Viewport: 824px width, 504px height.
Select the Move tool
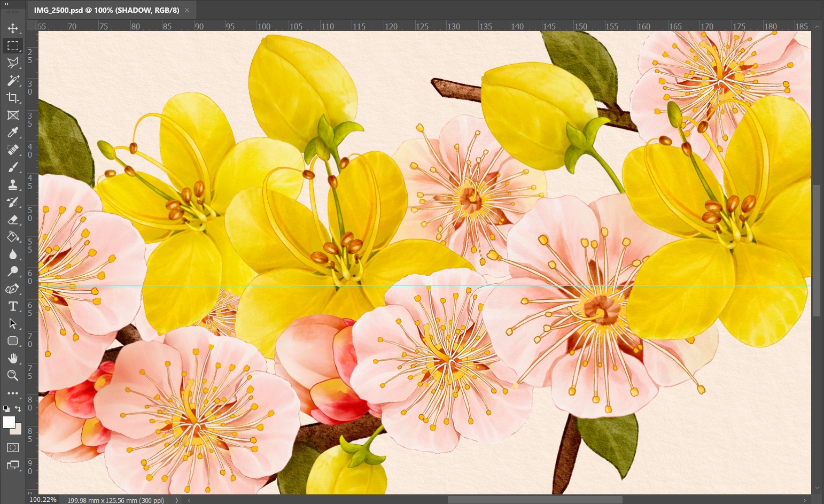tap(13, 28)
